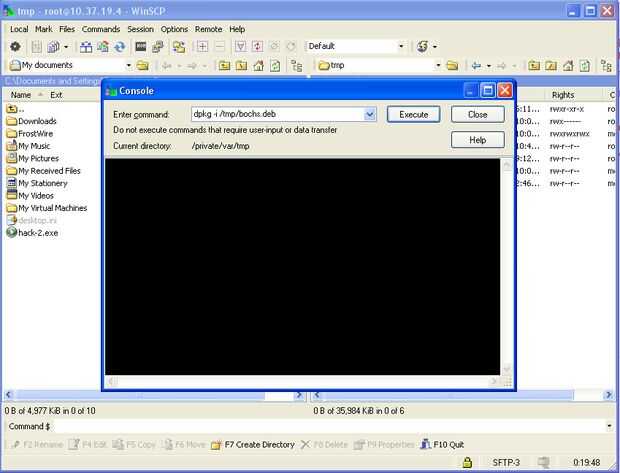This screenshot has width=620, height=473.
Task: Click the console output vertical scrollbar
Action: tap(507, 267)
